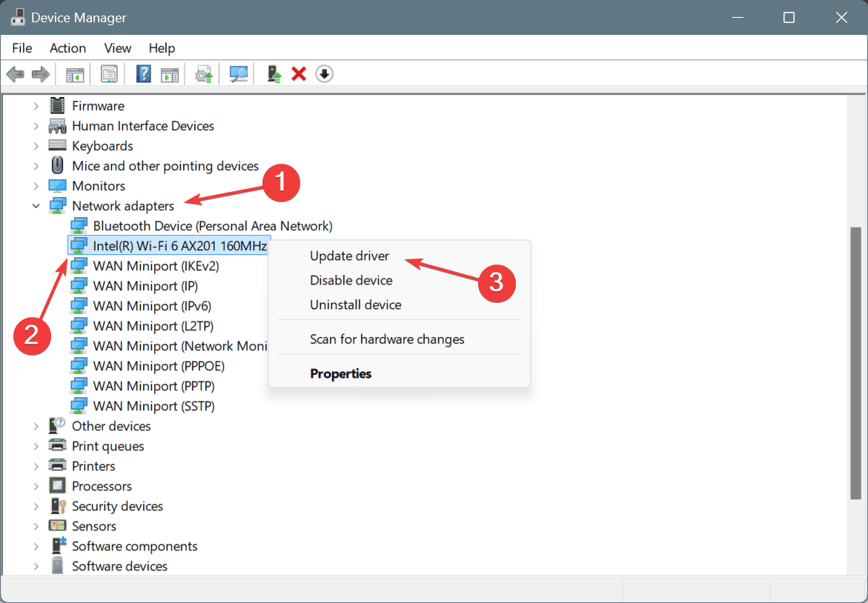Click the Keyboards category icon
Viewport: 868px width, 603px height.
click(57, 145)
